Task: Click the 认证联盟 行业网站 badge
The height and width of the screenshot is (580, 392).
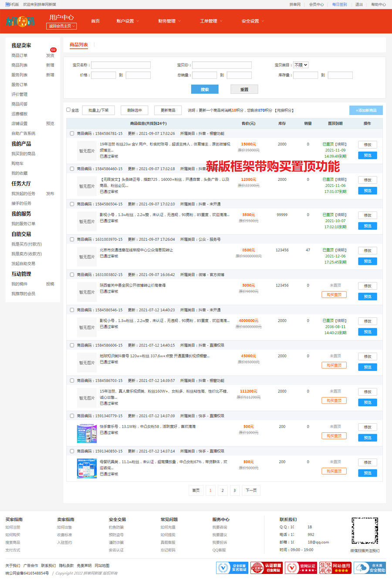Action: pyautogui.click(x=266, y=568)
